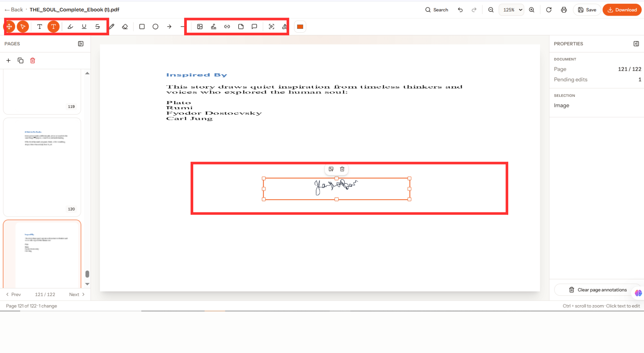Undo the last edit
Viewport: 644px width, 353px height.
pyautogui.click(x=460, y=10)
